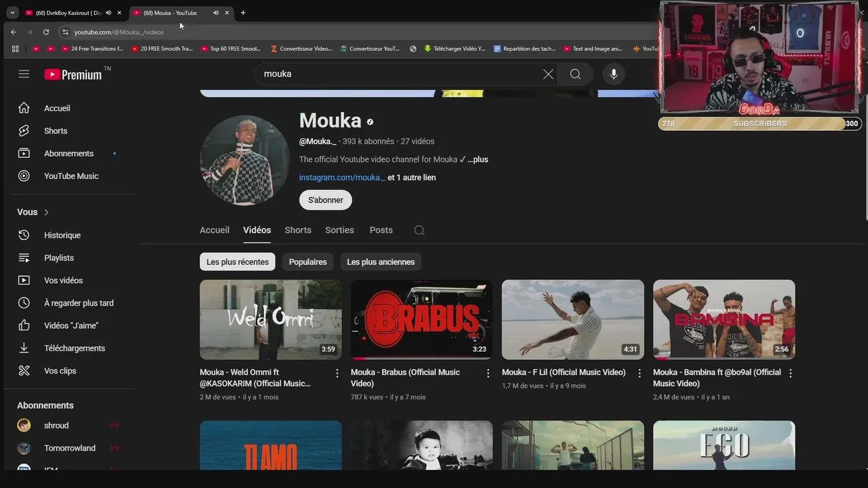The image size is (868, 488).
Task: Select the Les plus anciennes filter
Action: 380,262
